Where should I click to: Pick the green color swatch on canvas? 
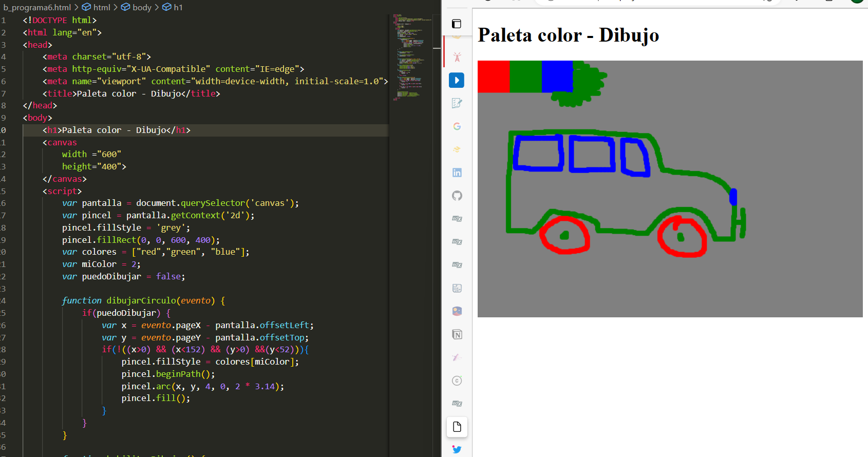[525, 77]
